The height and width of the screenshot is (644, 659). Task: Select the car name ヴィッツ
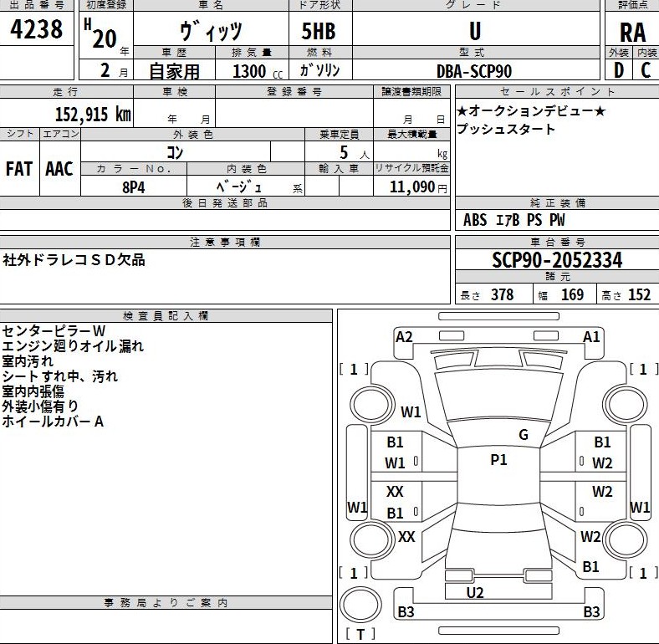pyautogui.click(x=211, y=31)
